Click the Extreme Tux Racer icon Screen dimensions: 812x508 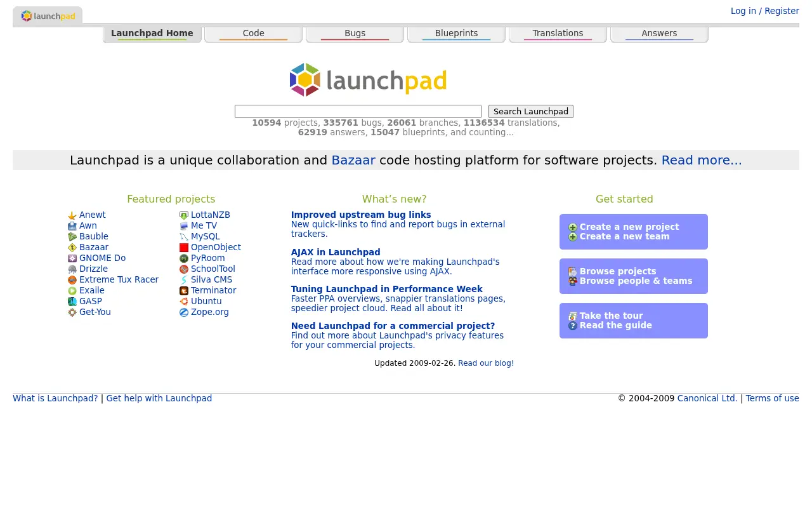[x=72, y=280]
